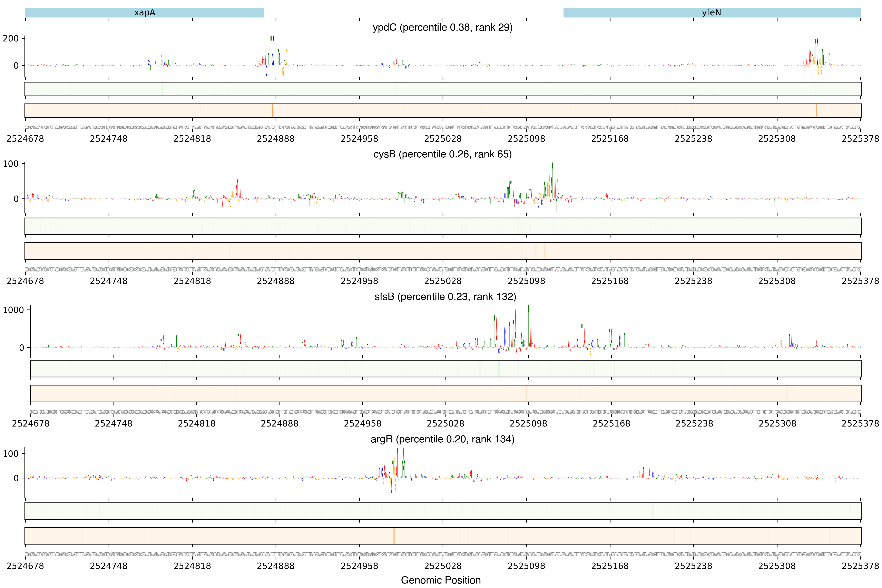Click the sfsB percentile title
This screenshot has width=882, height=588.
tap(445, 297)
